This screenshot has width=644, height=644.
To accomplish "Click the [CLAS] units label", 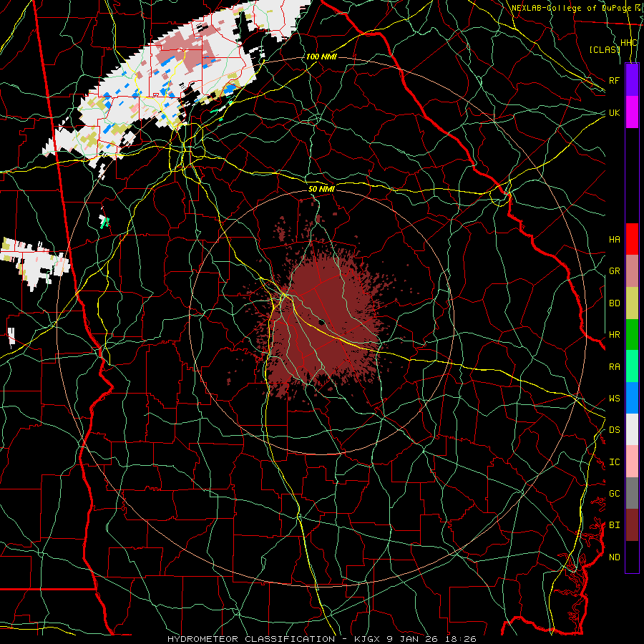I will [604, 50].
